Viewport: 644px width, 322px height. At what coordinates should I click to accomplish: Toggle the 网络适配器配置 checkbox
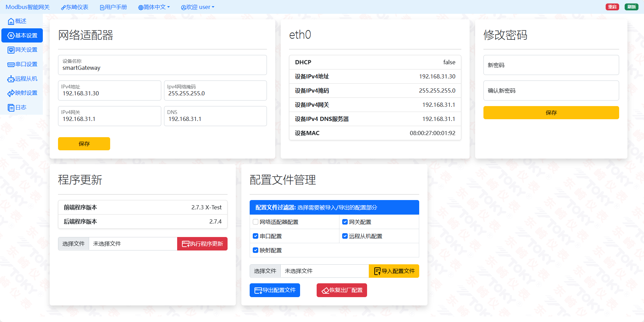[x=256, y=222]
